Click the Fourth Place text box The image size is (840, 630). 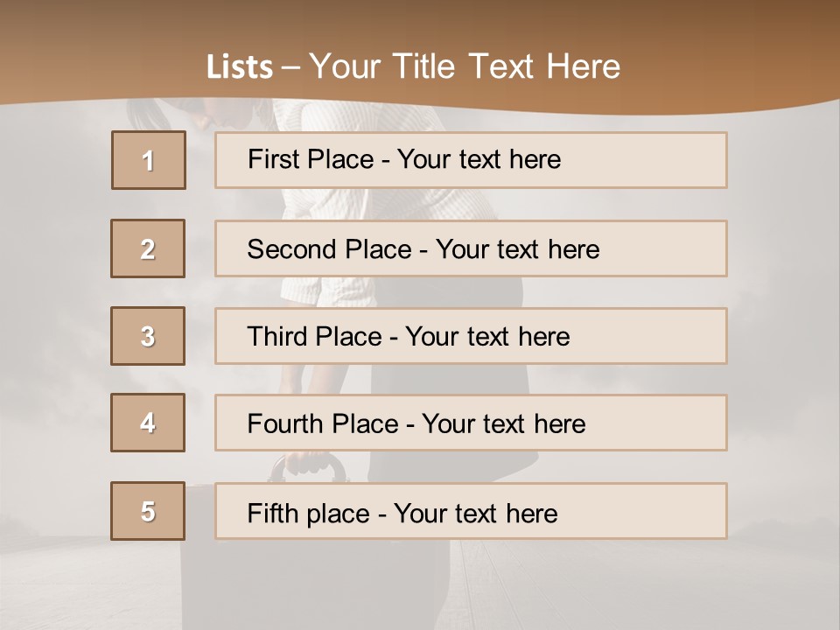[471, 423]
